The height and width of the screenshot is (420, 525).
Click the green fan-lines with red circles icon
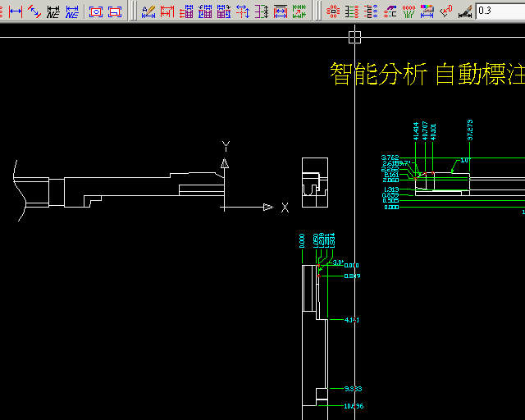tap(409, 11)
